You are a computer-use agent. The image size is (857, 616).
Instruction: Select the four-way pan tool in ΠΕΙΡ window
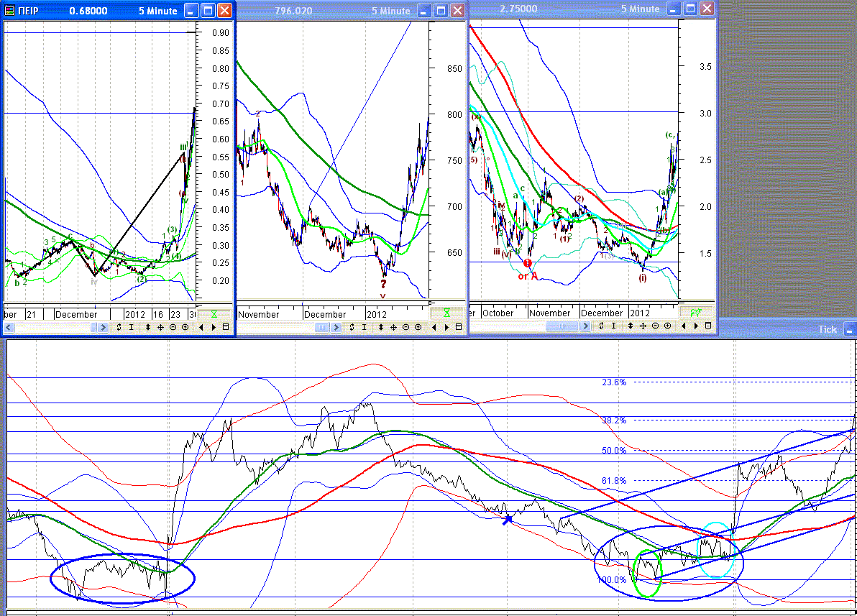160,327
